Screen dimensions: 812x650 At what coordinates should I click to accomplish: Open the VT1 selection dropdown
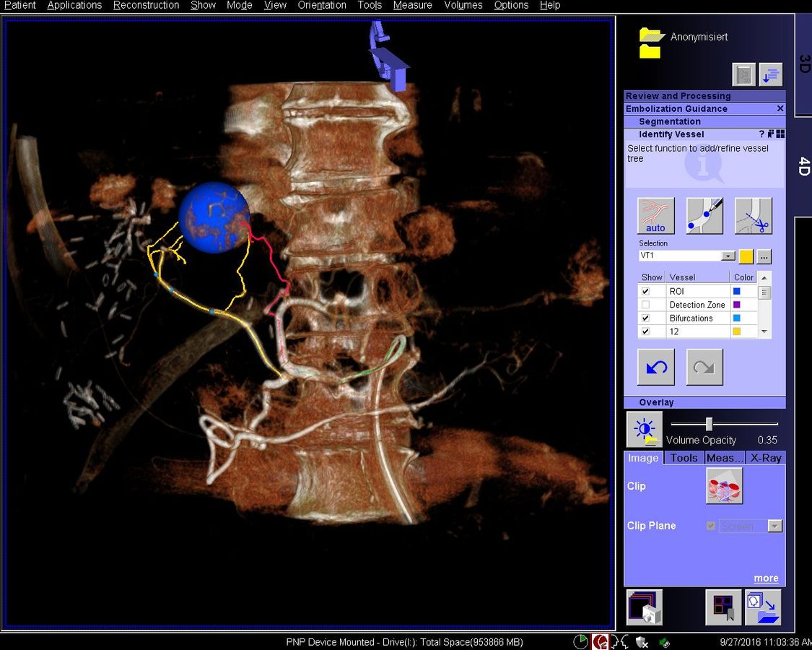point(728,256)
